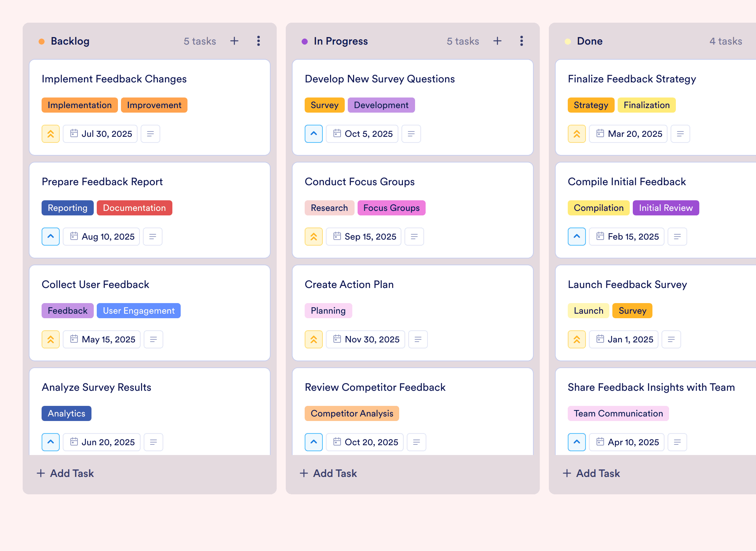Screen dimensions: 756x551
Task: Open the Collect User Feedback card title
Action: pyautogui.click(x=95, y=284)
